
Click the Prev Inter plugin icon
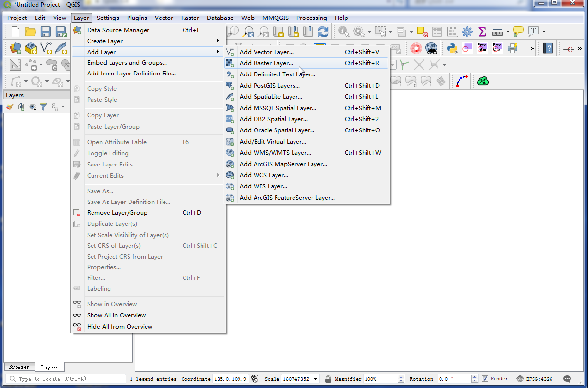(482, 48)
